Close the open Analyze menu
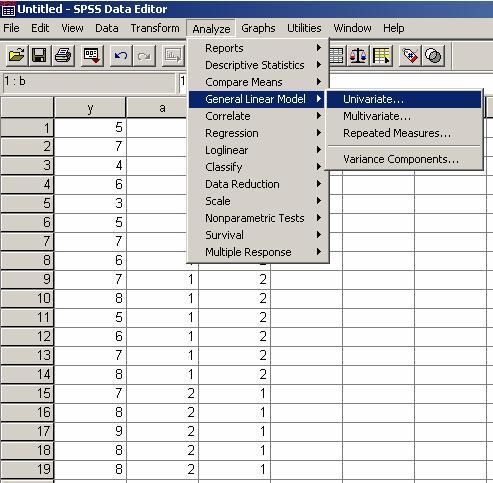Image resolution: width=493 pixels, height=483 pixels. point(211,29)
